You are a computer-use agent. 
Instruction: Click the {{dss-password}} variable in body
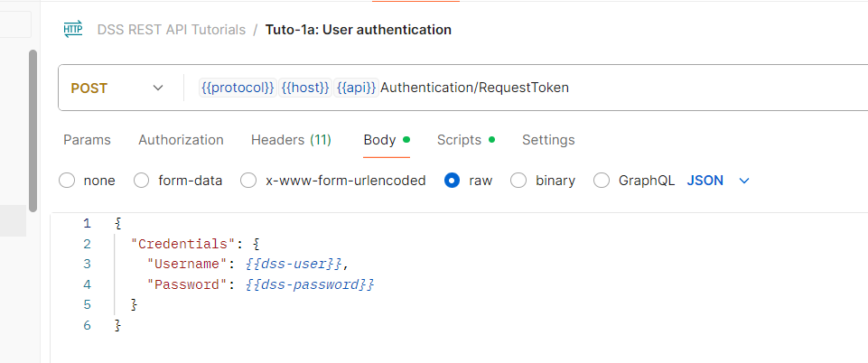pyautogui.click(x=310, y=284)
